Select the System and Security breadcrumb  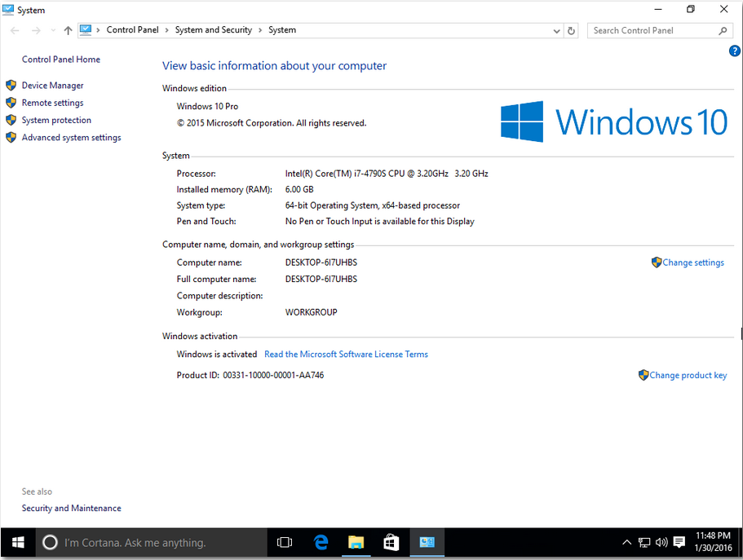(213, 30)
